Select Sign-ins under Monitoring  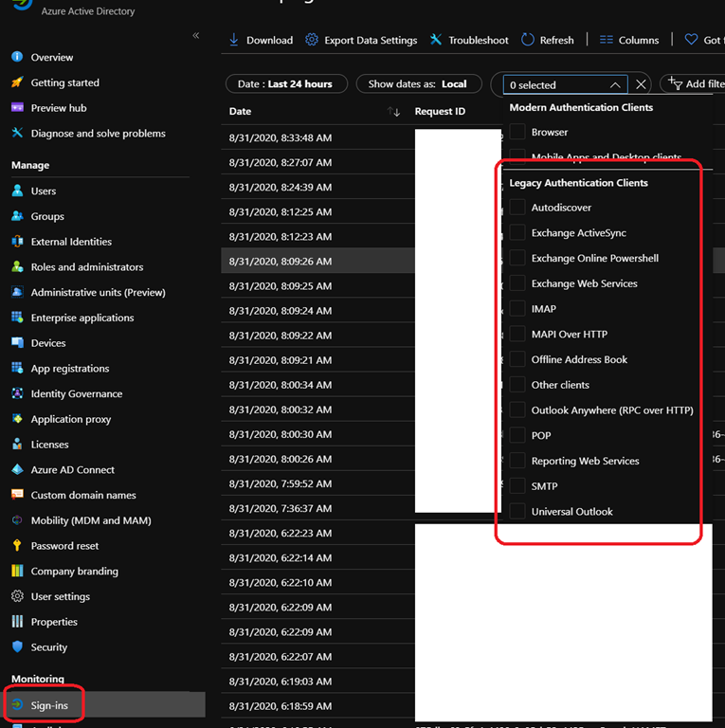click(x=48, y=705)
